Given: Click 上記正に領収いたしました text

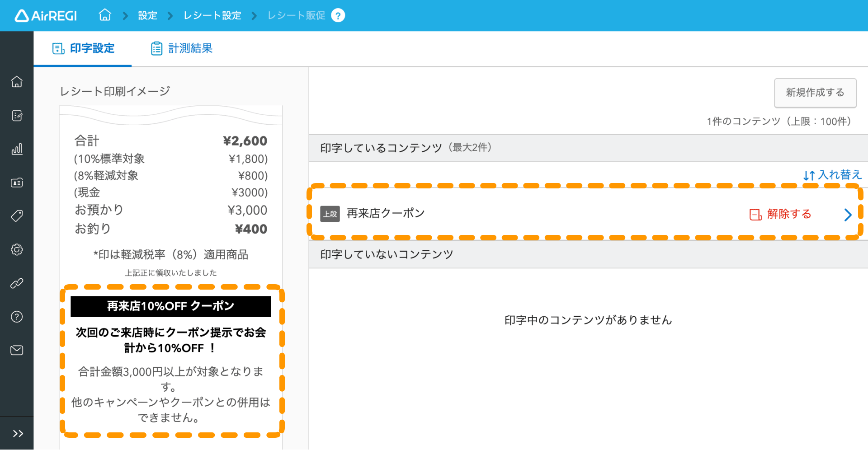Looking at the screenshot, I should (x=171, y=273).
